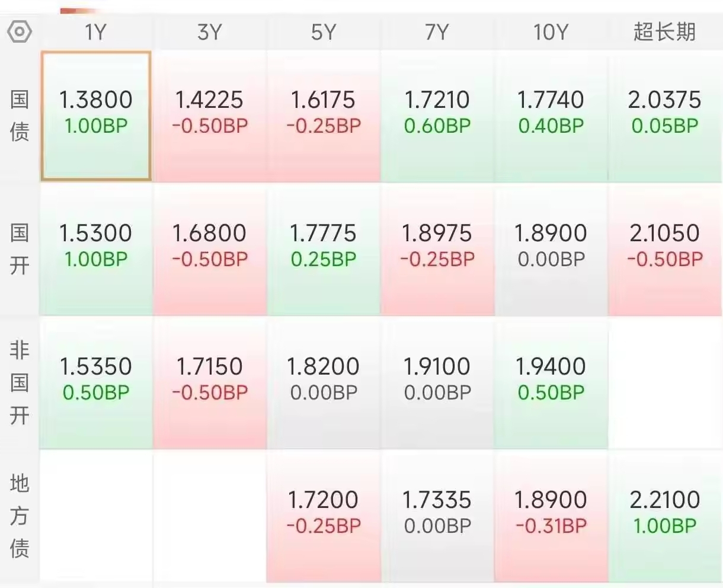Select the 国债 row label
723x588 pixels.
(20, 116)
